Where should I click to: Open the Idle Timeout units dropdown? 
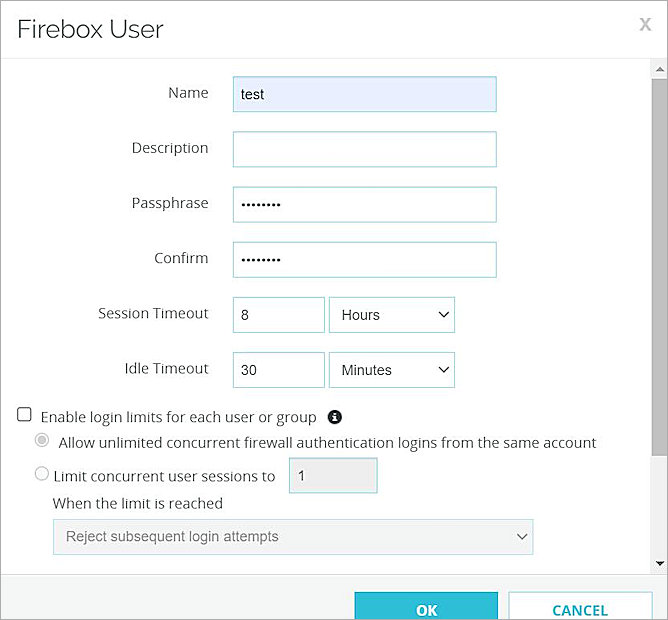point(392,370)
